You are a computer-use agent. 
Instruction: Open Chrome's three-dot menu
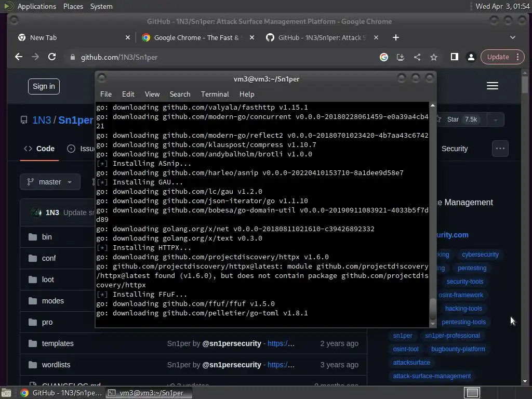click(518, 57)
